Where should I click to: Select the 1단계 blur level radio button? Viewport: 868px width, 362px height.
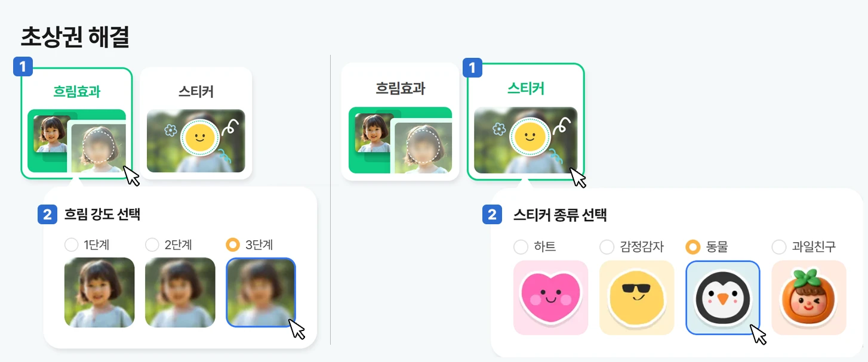tap(72, 245)
